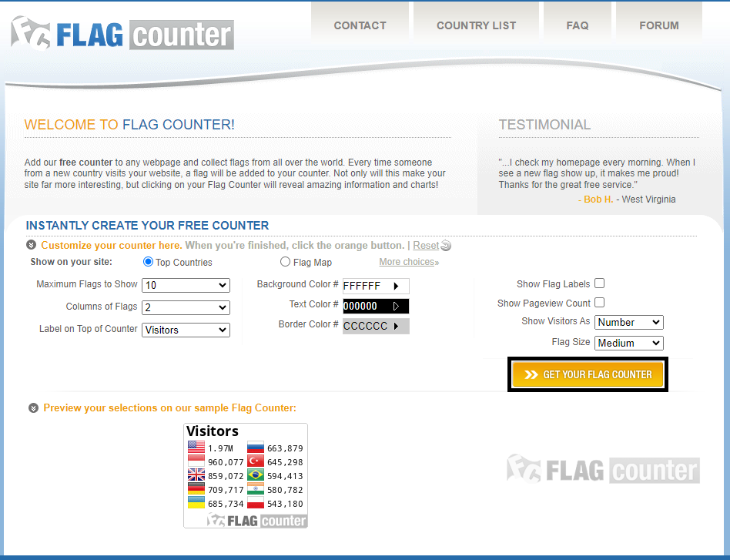The width and height of the screenshot is (730, 560).
Task: Click the 1.97M visitor count
Action: [220, 448]
